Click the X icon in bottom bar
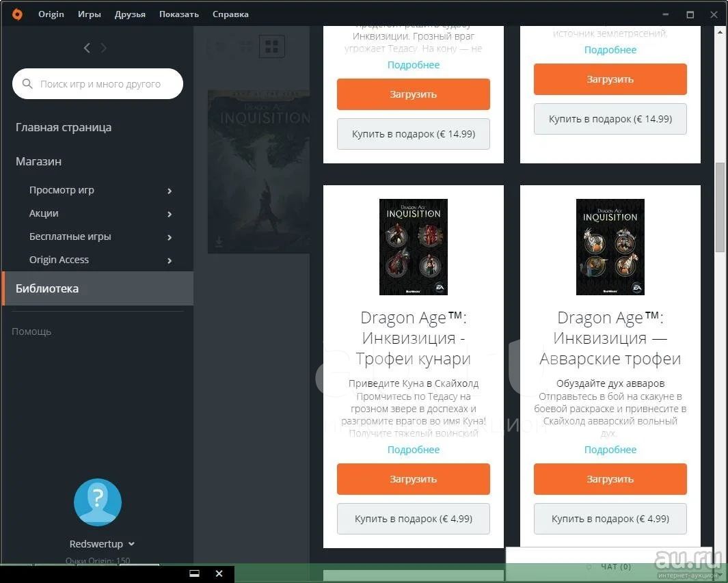 219,573
